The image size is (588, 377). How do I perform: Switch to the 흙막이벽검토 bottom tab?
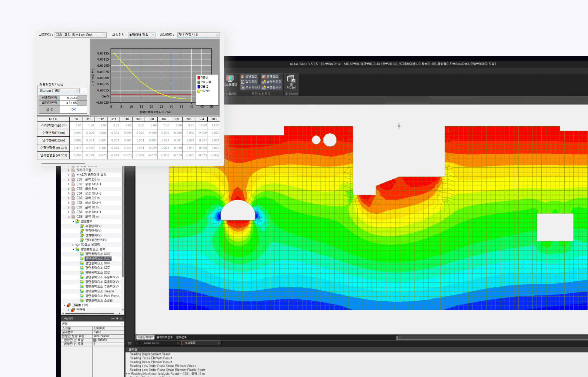tap(165, 337)
